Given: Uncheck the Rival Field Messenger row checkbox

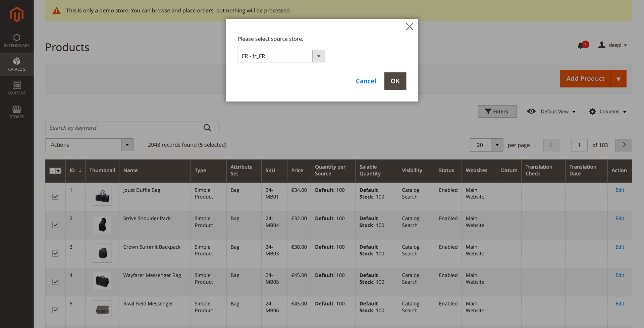Looking at the screenshot, I should (x=55, y=310).
